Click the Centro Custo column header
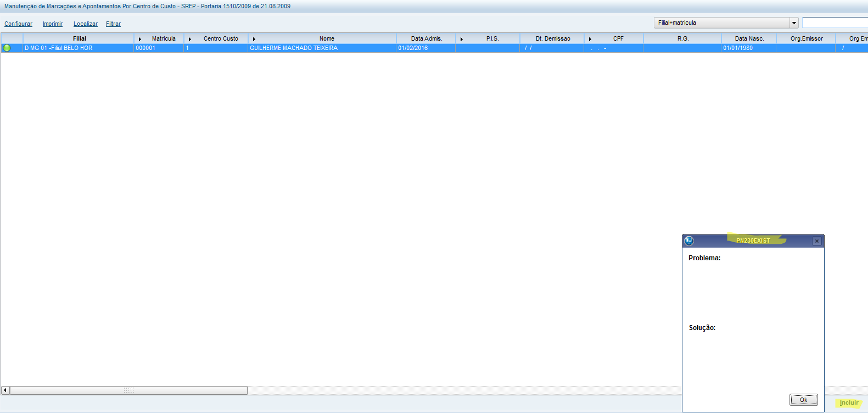Viewport: 868px width, 414px height. coord(221,38)
